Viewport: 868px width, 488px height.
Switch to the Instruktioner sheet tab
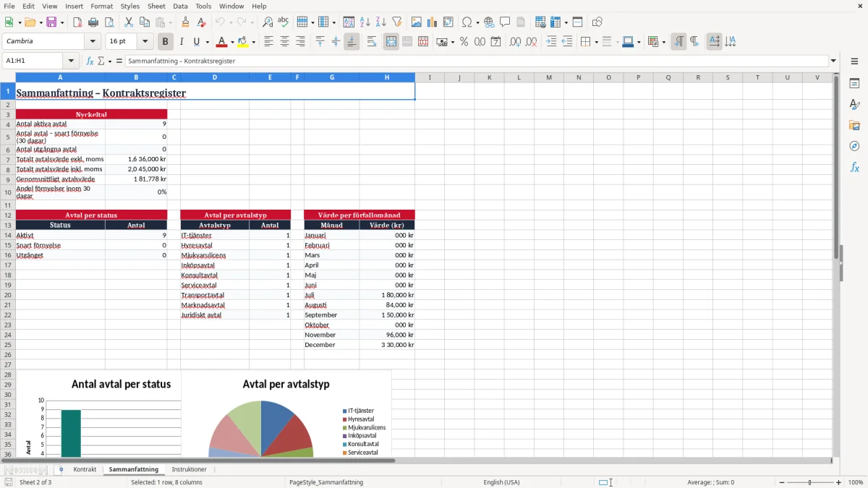click(189, 469)
